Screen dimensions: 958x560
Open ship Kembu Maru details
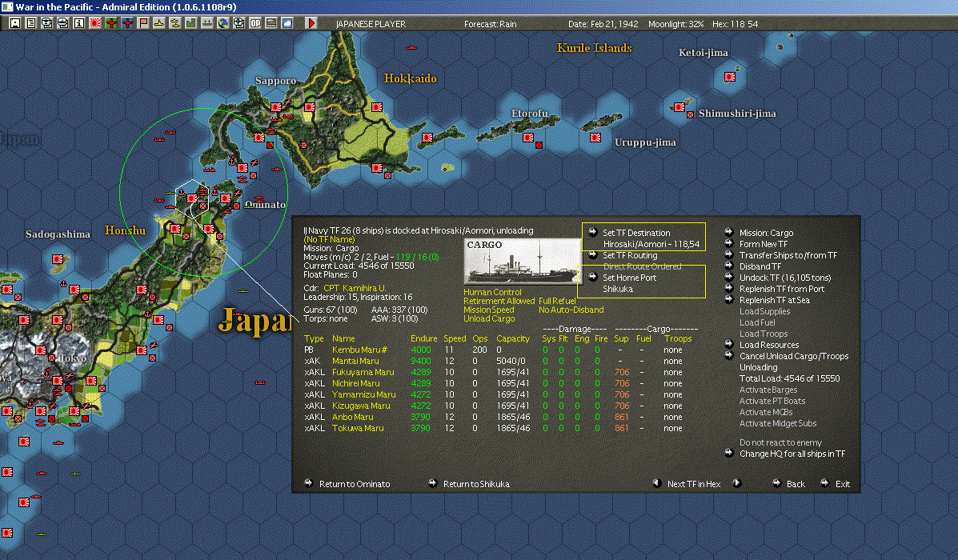(359, 350)
